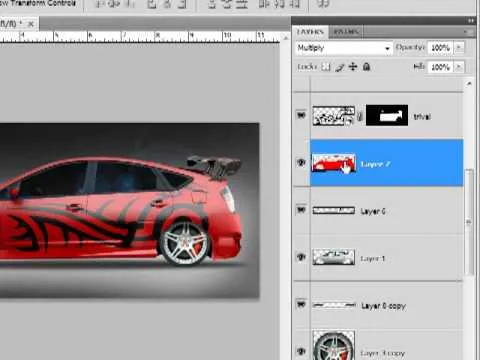The image size is (480, 360).
Task: Select the trival layer by its name
Action: coord(422,117)
